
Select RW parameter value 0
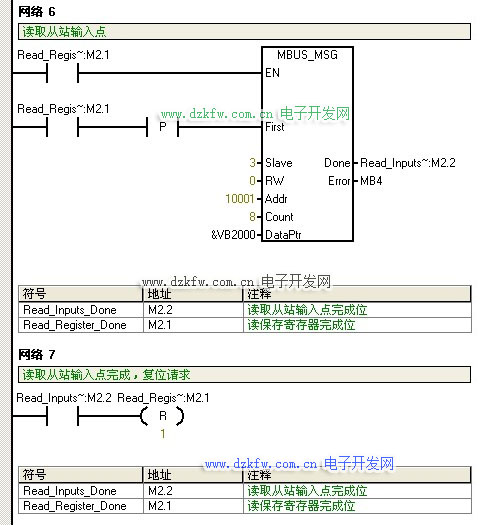253,181
